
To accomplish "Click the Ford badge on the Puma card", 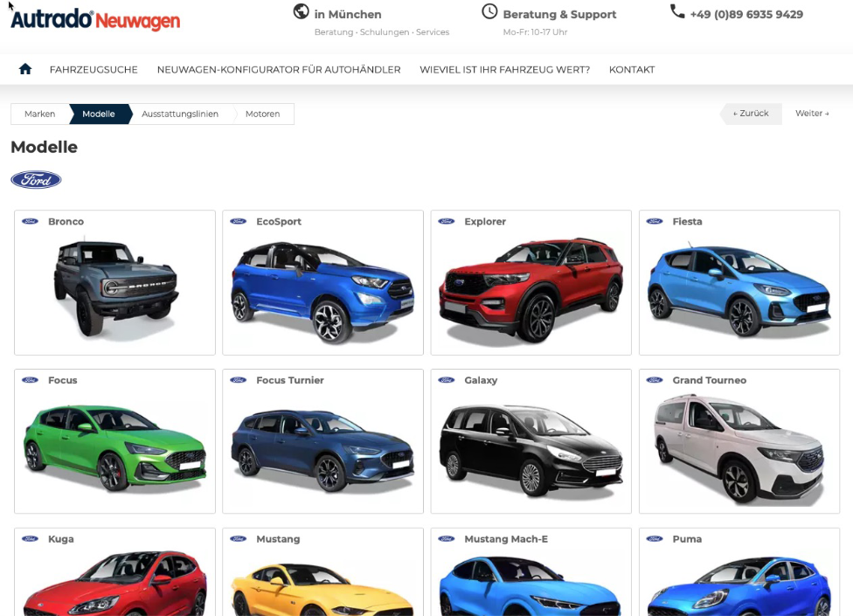I will [655, 539].
